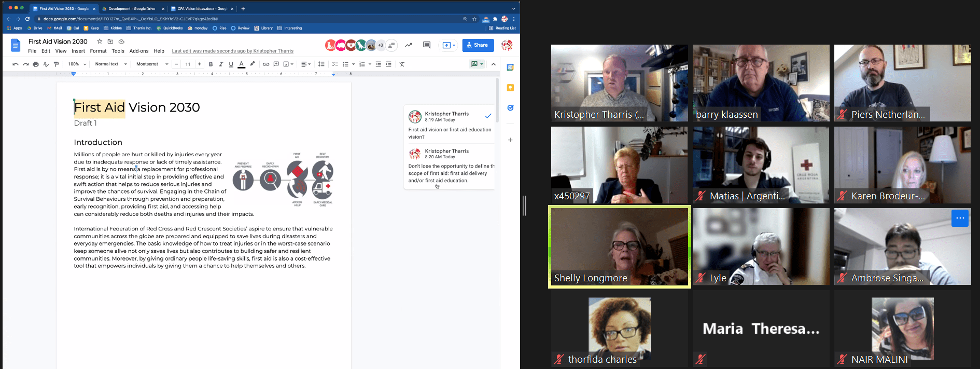Click the document vertical scrollbar
This screenshot has width=980, height=369.
[x=497, y=100]
